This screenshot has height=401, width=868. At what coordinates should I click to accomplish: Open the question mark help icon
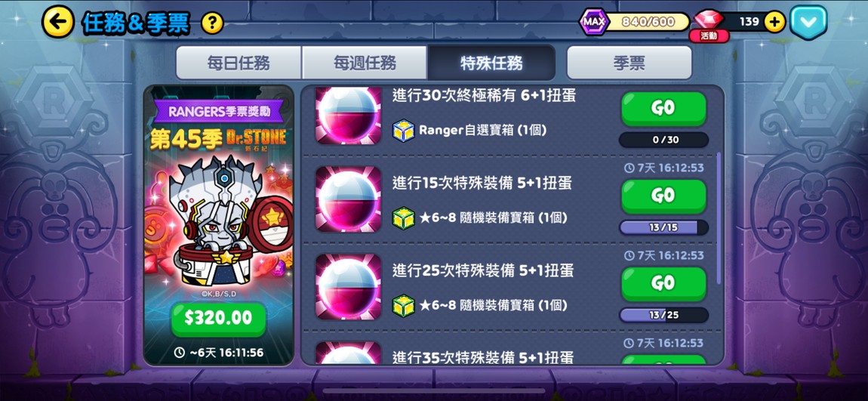212,23
